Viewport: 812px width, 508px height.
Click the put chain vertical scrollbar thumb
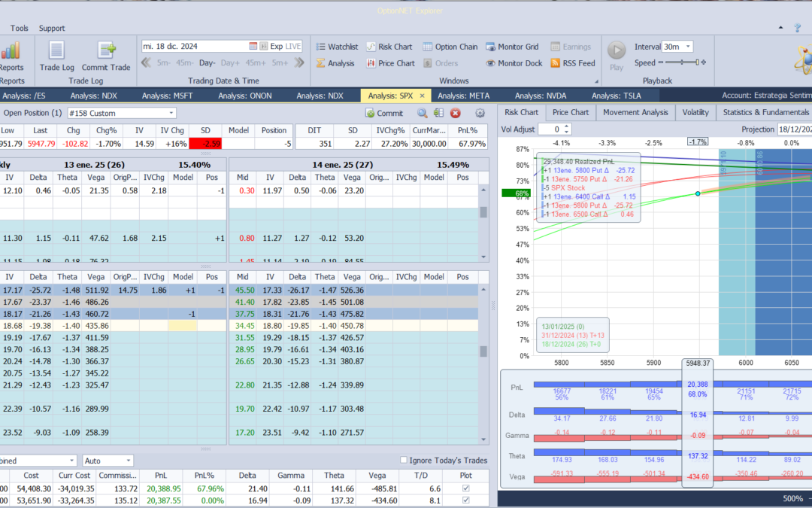click(483, 351)
